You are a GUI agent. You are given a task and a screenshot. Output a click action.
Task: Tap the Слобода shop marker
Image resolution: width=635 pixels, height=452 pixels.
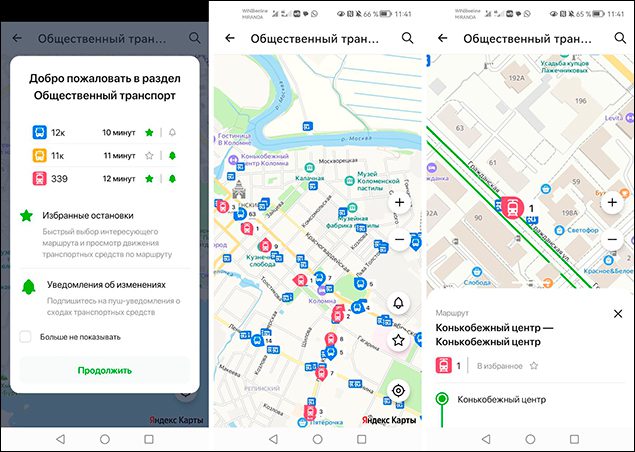(477, 272)
